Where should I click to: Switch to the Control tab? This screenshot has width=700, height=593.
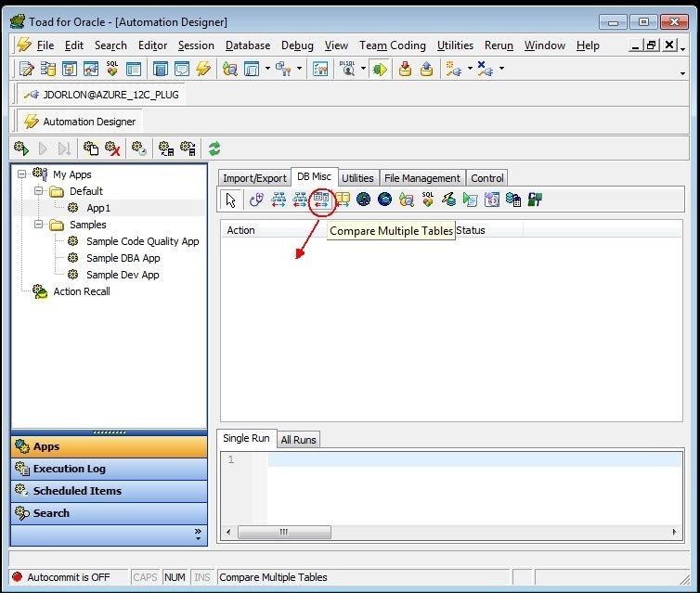pos(487,178)
